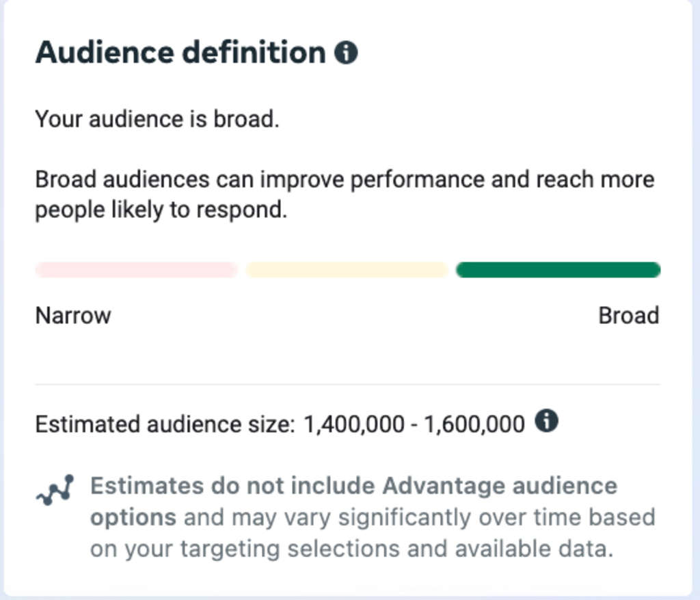
Task: Click the Audience definition heading
Action: click(x=180, y=51)
